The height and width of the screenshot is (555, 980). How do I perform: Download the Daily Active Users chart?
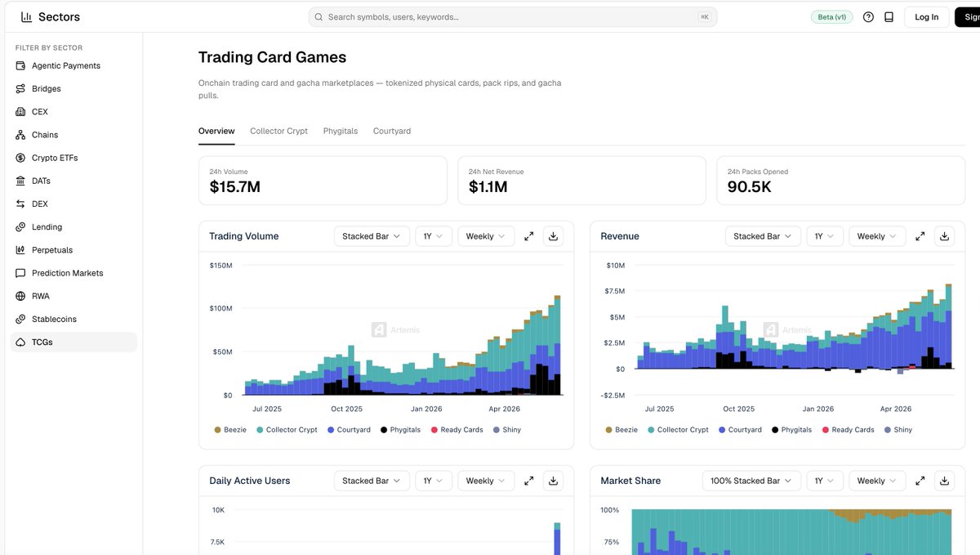point(553,481)
